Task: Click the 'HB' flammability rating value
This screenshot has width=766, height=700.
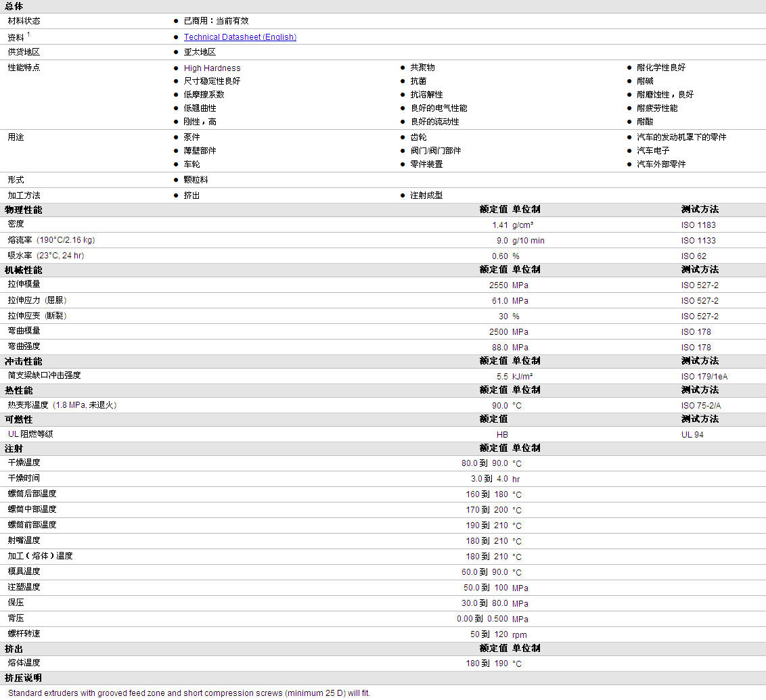Action: tap(502, 434)
